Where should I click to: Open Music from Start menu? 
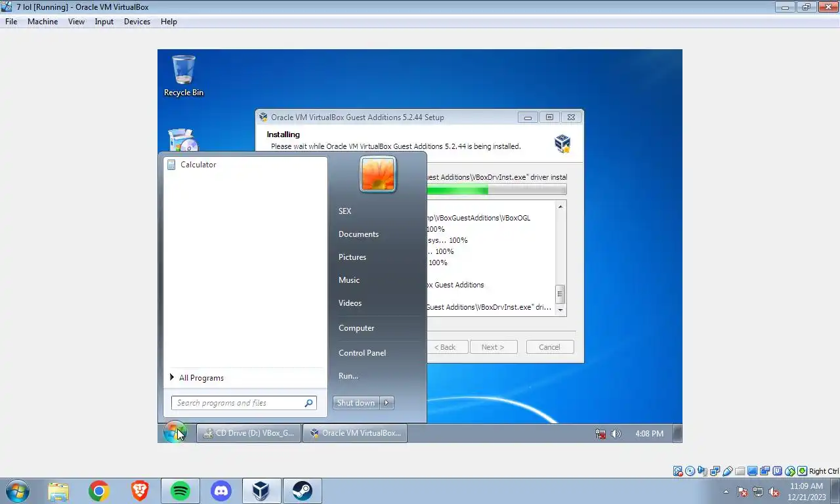coord(349,280)
